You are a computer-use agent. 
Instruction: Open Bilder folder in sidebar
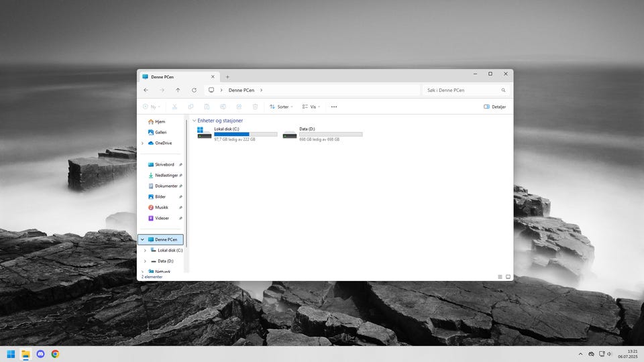point(160,196)
